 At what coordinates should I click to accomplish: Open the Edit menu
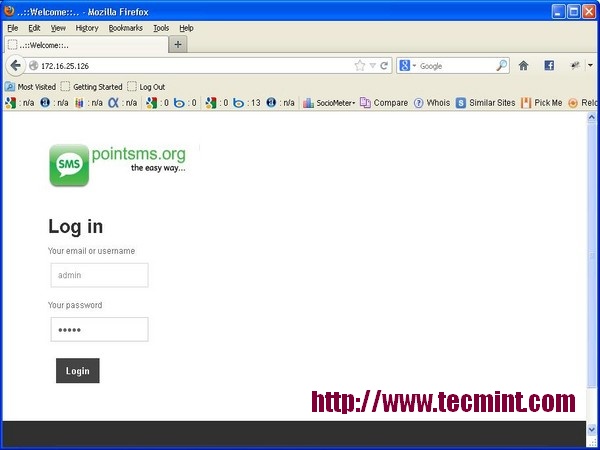click(x=34, y=28)
